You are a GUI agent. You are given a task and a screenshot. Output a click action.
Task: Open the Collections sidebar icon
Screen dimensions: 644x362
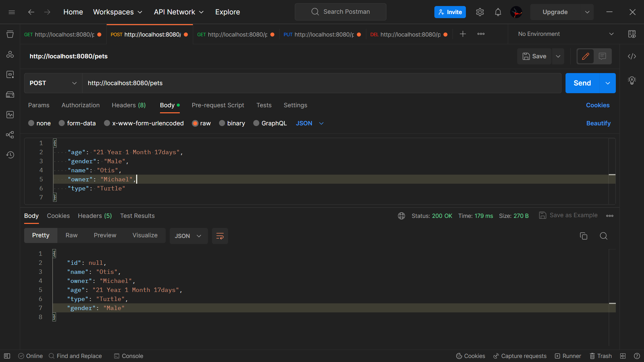[x=10, y=34]
